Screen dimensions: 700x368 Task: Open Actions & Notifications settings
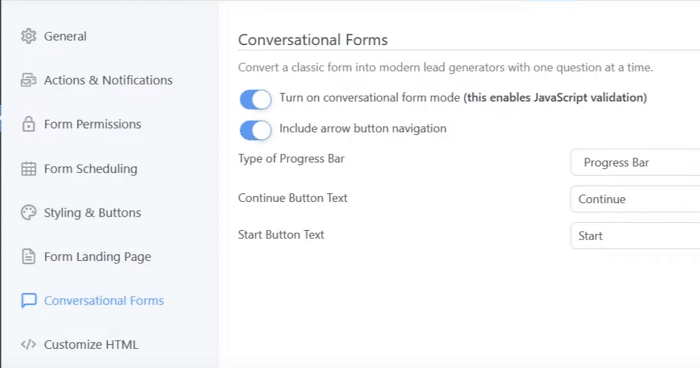(108, 80)
